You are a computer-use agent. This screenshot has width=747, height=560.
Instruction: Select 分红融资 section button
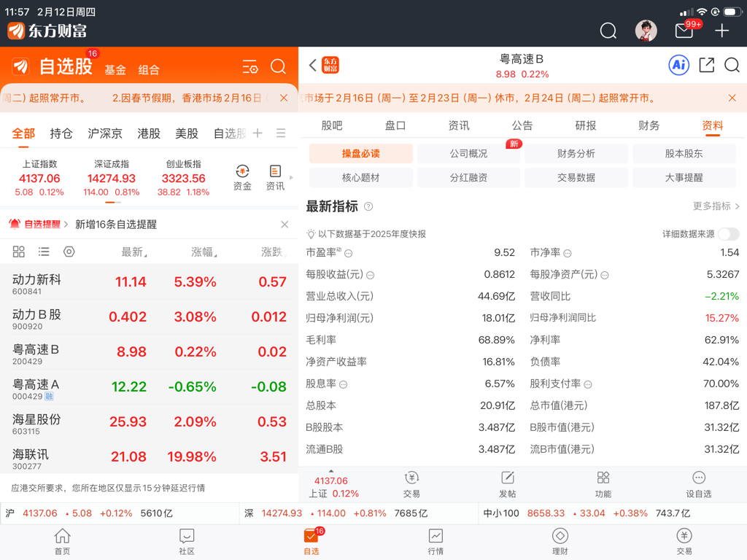pyautogui.click(x=469, y=178)
